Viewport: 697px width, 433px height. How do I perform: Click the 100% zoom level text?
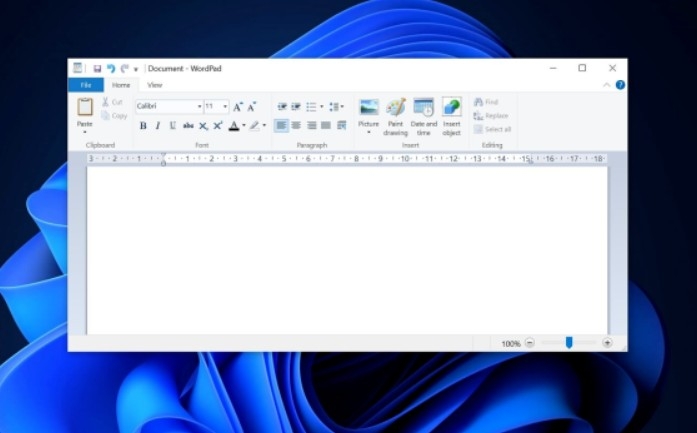[511, 344]
